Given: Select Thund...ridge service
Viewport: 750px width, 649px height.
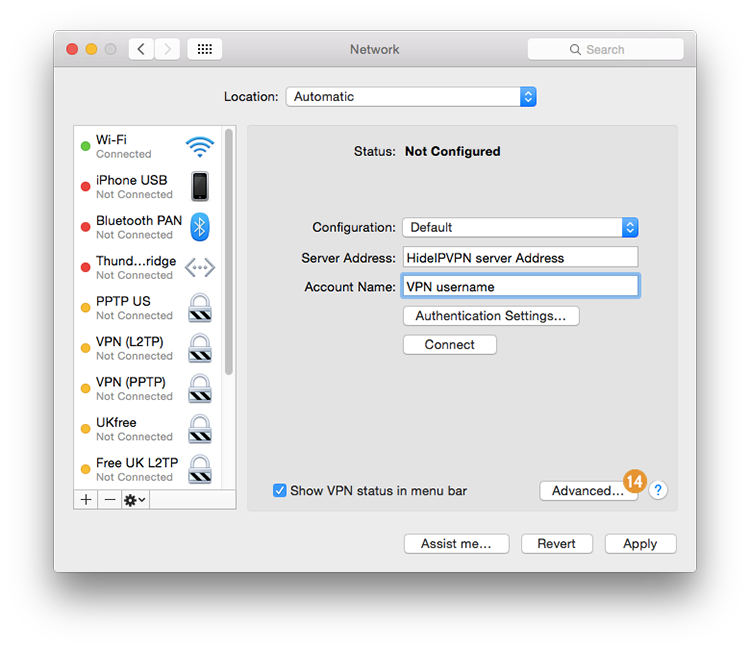Looking at the screenshot, I should [x=148, y=267].
